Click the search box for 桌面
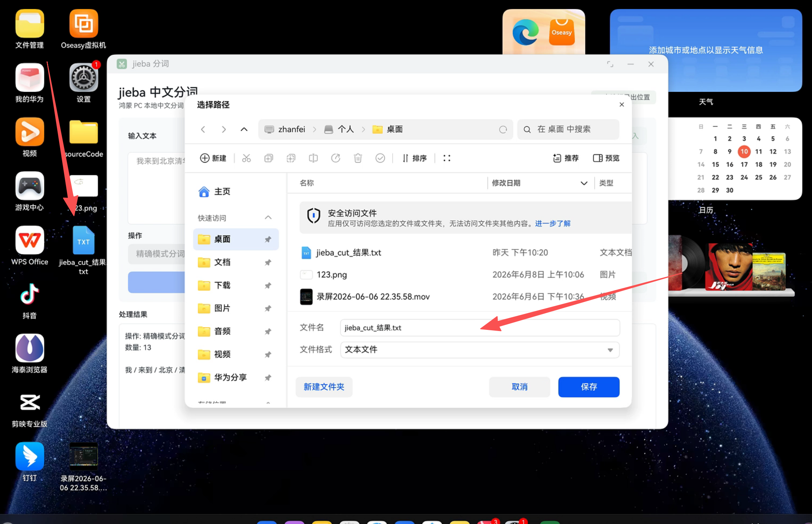The width and height of the screenshot is (812, 524). [x=568, y=129]
